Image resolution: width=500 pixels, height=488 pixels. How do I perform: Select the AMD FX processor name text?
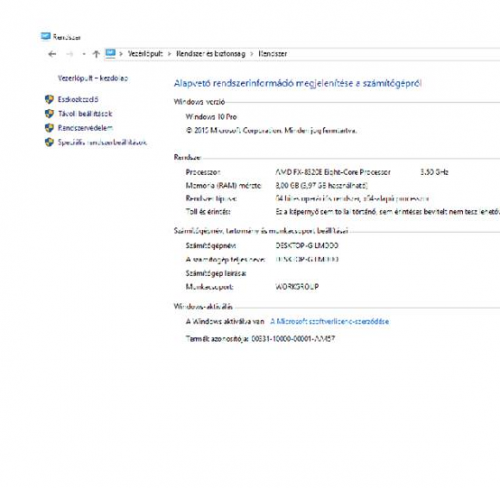tap(333, 172)
